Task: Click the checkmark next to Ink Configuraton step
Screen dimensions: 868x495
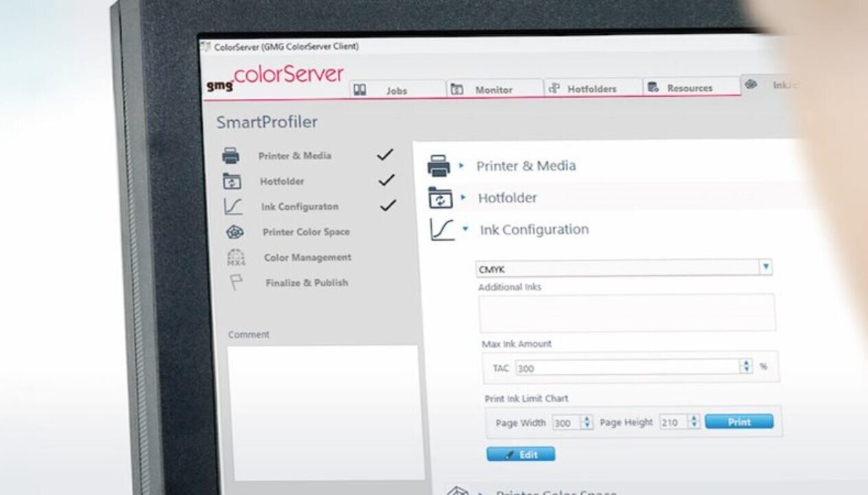Action: pyautogui.click(x=388, y=205)
